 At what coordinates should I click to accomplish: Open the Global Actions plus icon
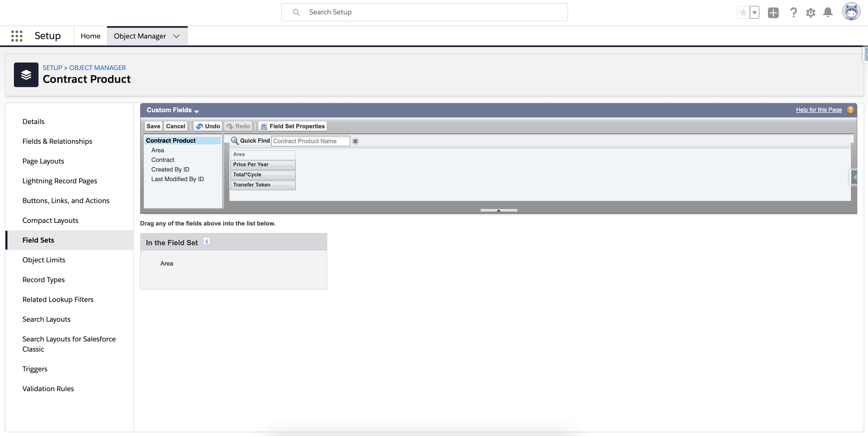773,13
